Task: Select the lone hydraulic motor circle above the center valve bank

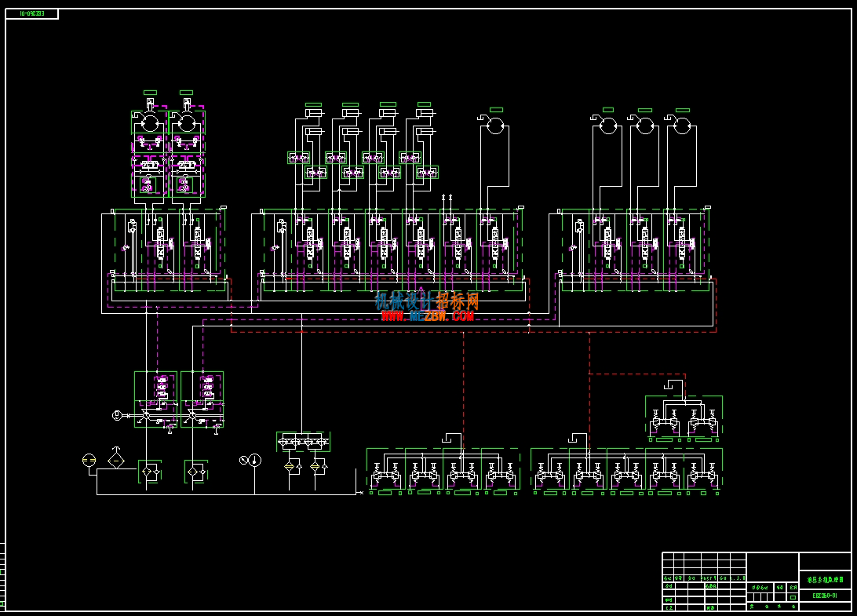Action: point(495,126)
